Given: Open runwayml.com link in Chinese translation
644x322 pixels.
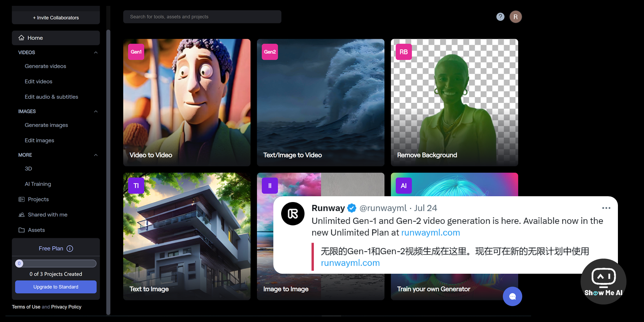Looking at the screenshot, I should 350,263.
